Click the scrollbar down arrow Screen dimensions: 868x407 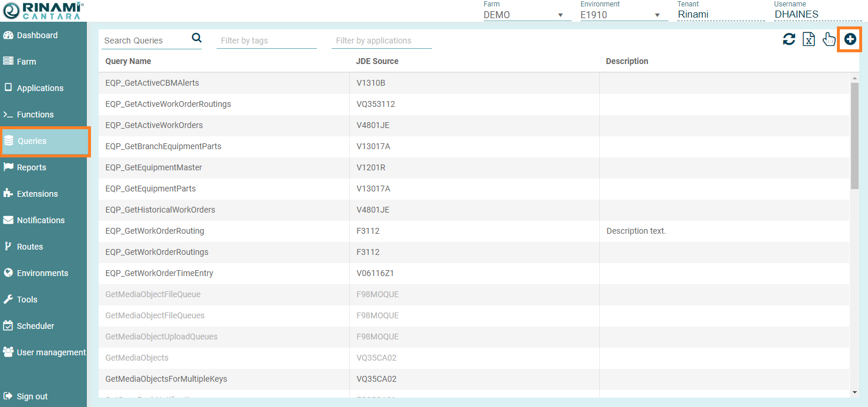point(855,392)
